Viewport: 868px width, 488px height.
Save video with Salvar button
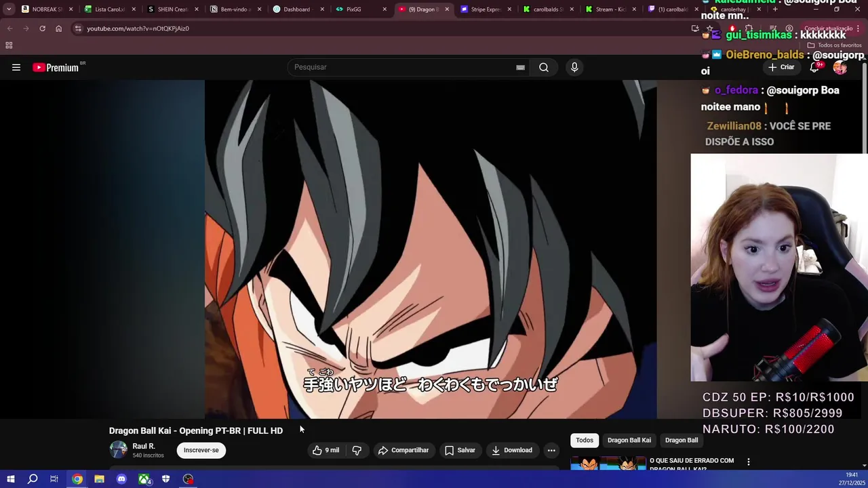pos(460,450)
